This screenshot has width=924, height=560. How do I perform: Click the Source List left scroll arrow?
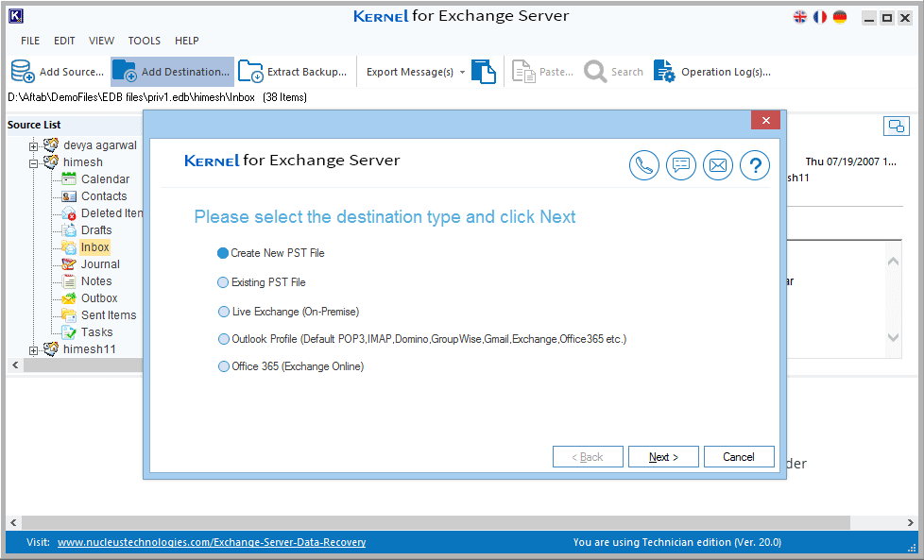pos(15,365)
